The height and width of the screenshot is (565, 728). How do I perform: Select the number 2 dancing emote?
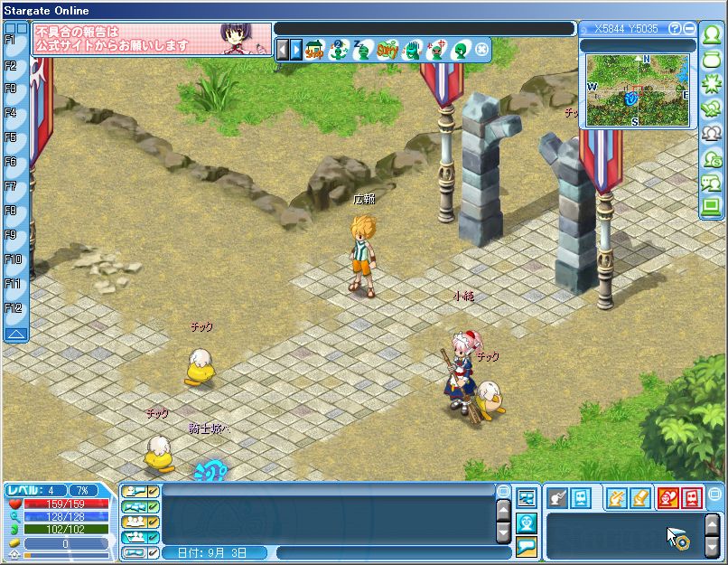(x=339, y=49)
